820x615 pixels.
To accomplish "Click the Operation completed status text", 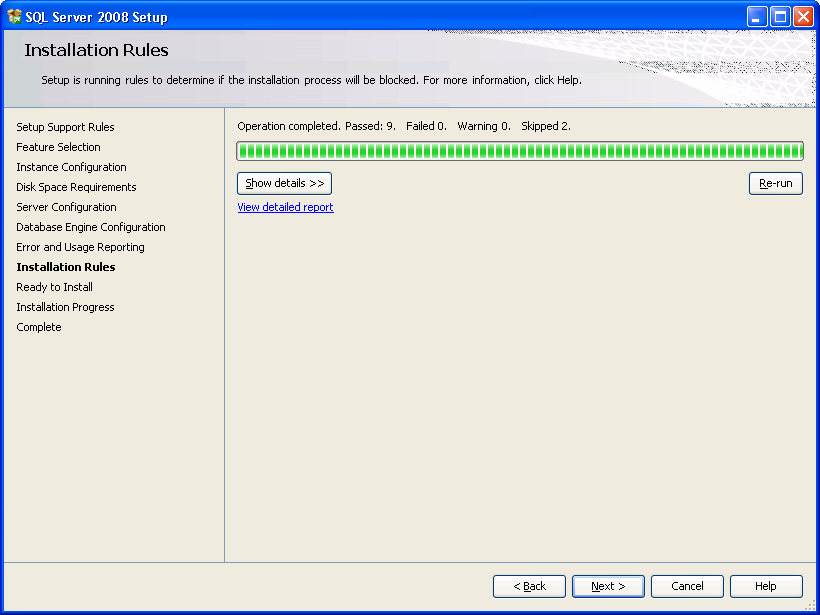I will click(403, 126).
